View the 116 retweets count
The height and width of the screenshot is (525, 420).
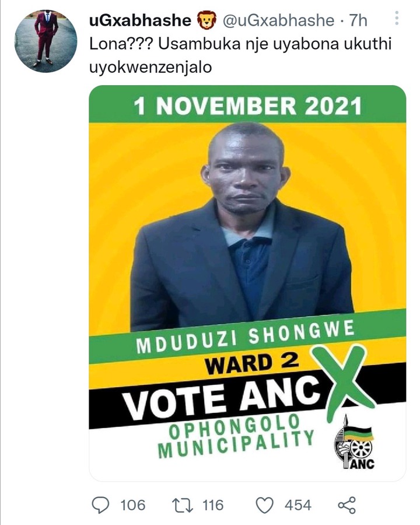point(212,505)
